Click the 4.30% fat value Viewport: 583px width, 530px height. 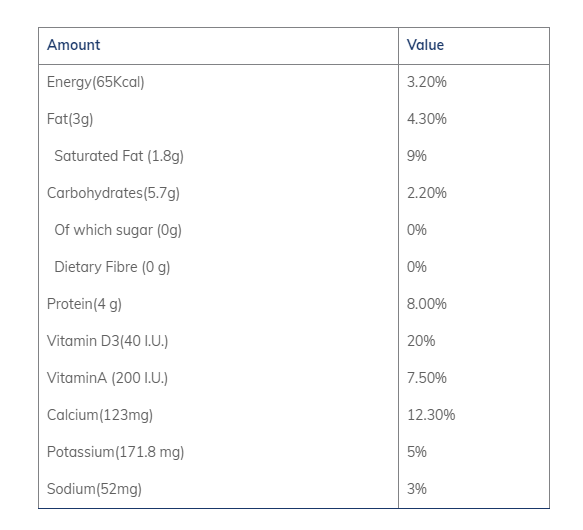426,119
